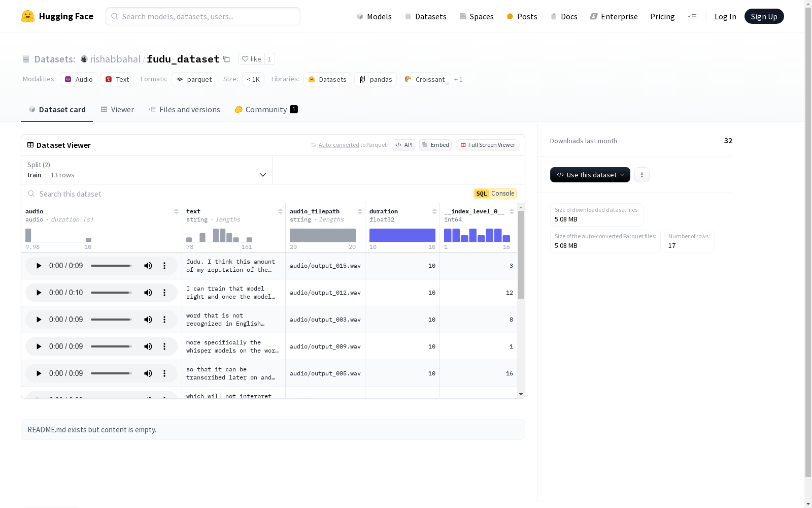Mute the output_015.wav audio player
Image resolution: width=812 pixels, height=508 pixels.
(x=148, y=266)
